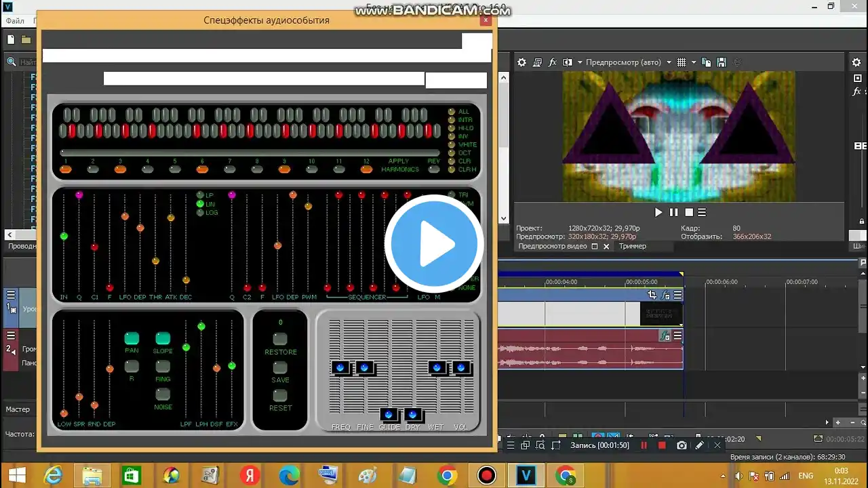Click the RESTORE button in plugin
Screen dimensions: 868x488
280,339
